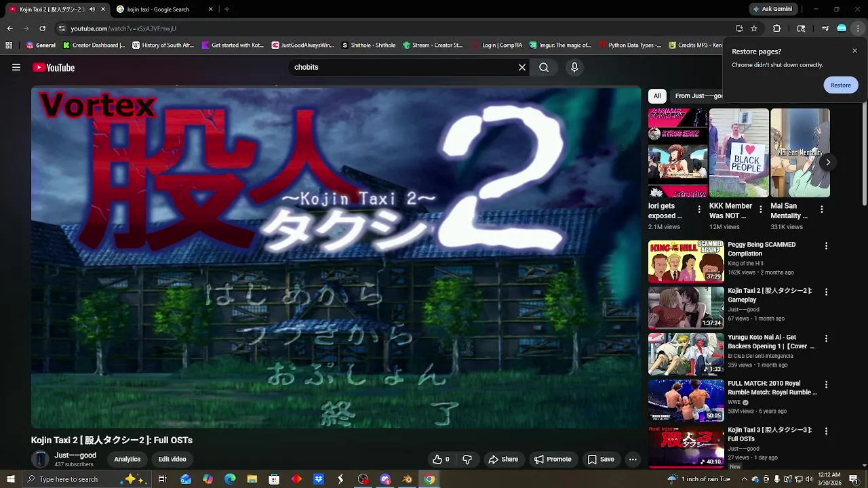
Task: Open options for 2010 Royal Rumble video
Action: (x=826, y=384)
